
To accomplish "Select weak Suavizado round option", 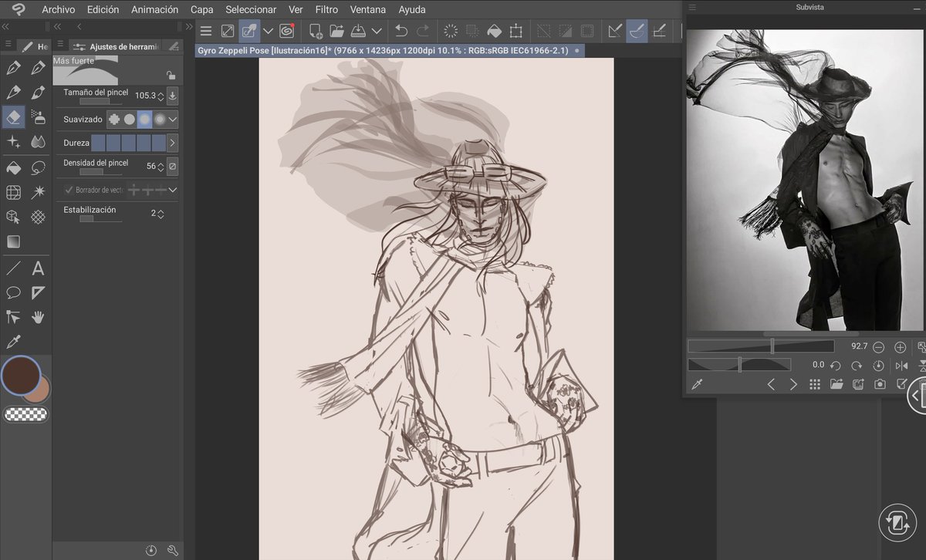I will point(130,120).
